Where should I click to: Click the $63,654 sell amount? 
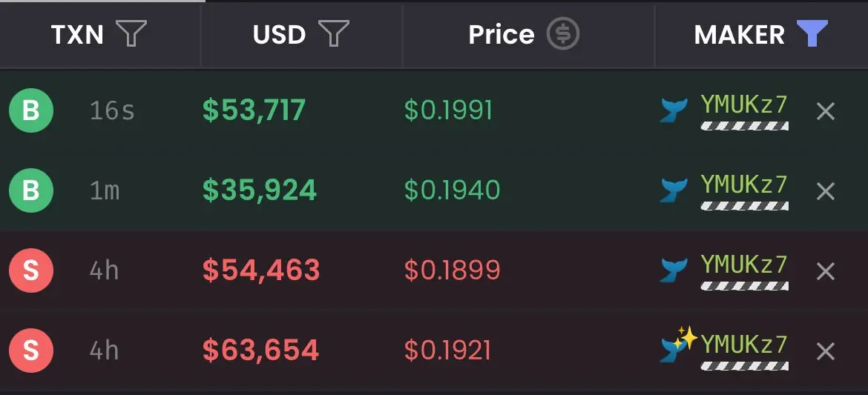coord(260,351)
